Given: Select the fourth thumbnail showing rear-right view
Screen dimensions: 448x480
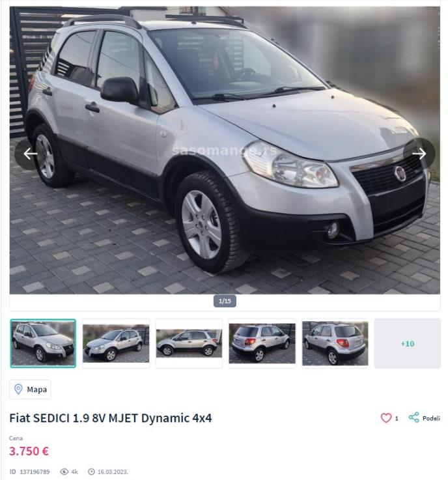Looking at the screenshot, I should (x=262, y=343).
